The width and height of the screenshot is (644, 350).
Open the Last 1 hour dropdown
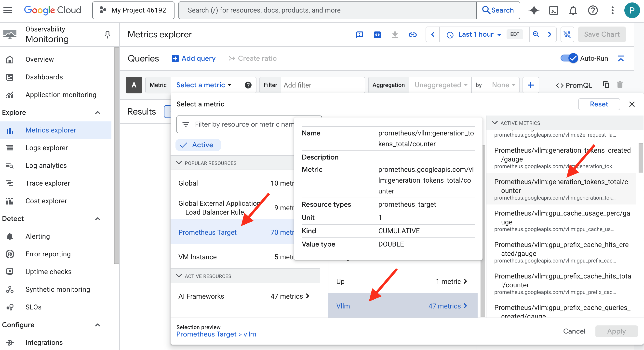click(476, 35)
